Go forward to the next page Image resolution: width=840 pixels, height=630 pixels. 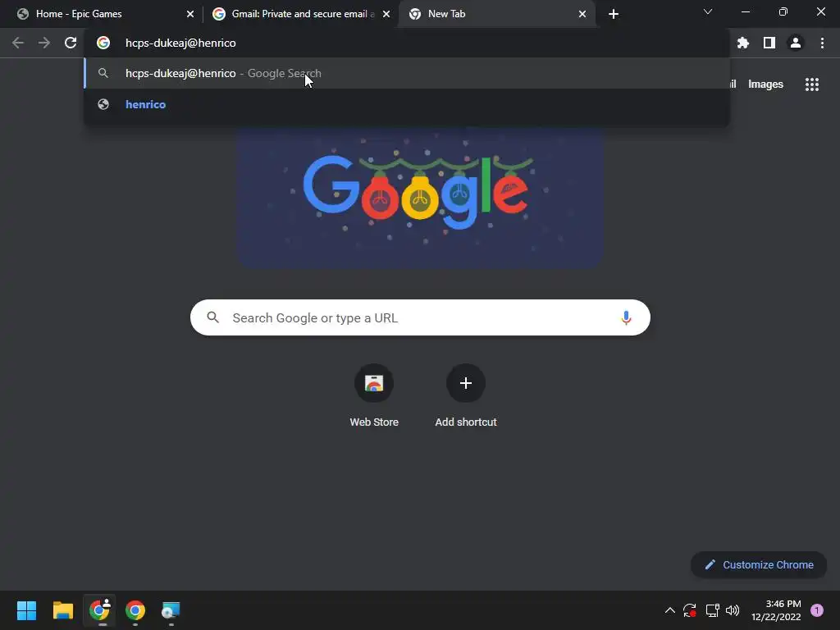pyautogui.click(x=44, y=43)
